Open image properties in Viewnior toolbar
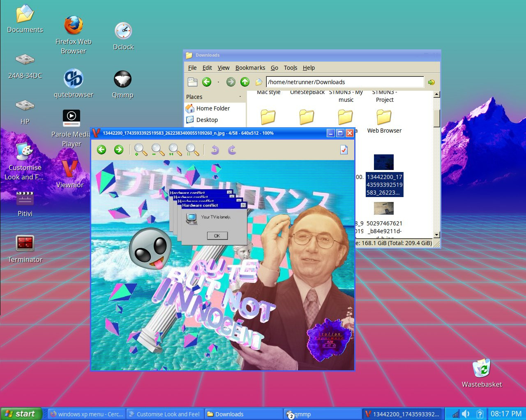 (344, 150)
